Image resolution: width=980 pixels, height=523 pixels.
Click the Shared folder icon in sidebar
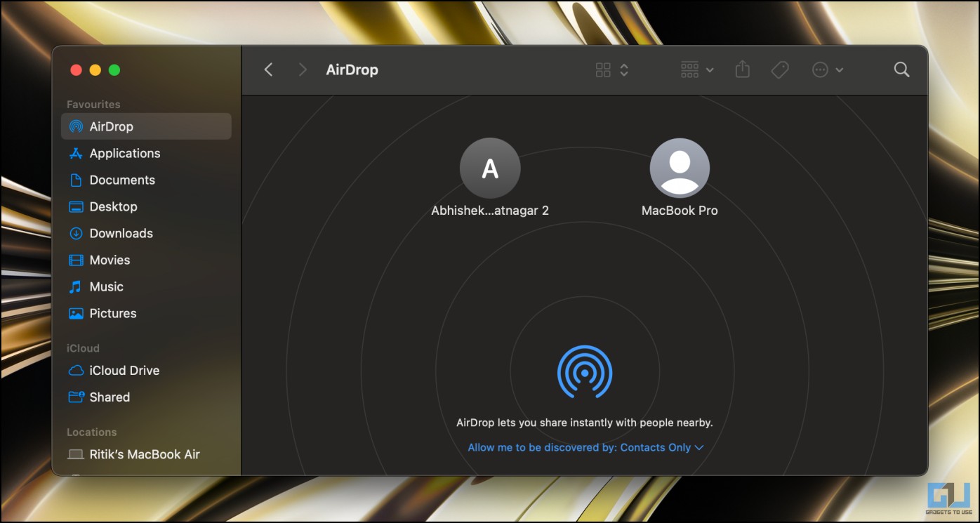pos(76,397)
